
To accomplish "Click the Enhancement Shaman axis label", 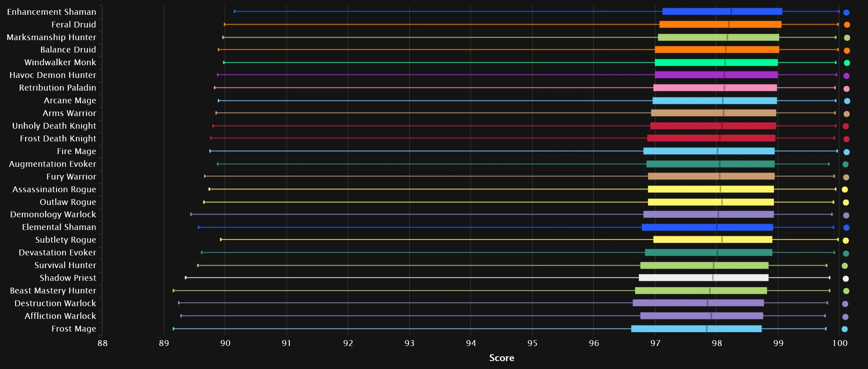I will click(52, 12).
